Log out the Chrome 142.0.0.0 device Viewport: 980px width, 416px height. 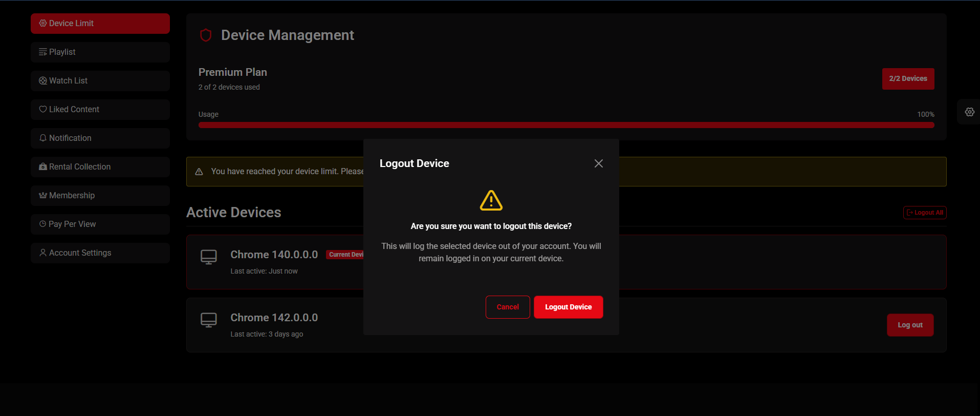click(909, 325)
